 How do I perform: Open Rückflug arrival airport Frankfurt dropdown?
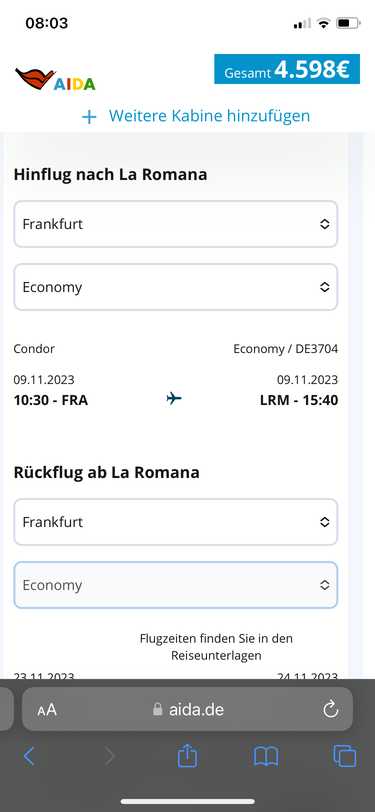pyautogui.click(x=176, y=522)
